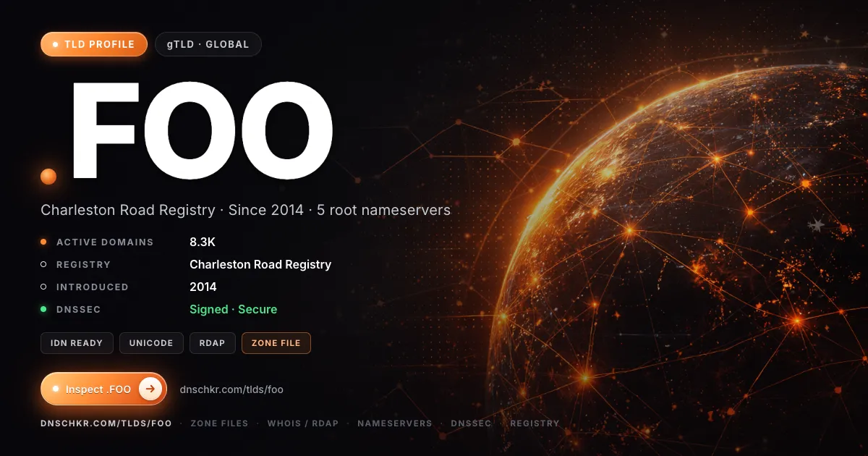Select WHOIS / RDAP in the footer
This screenshot has width=868, height=456.
(x=303, y=423)
